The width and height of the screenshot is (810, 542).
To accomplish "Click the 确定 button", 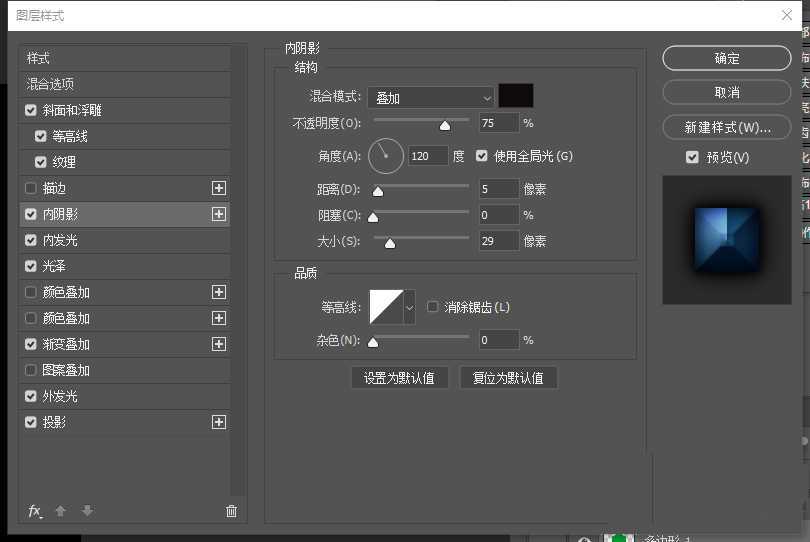I will (x=727, y=58).
